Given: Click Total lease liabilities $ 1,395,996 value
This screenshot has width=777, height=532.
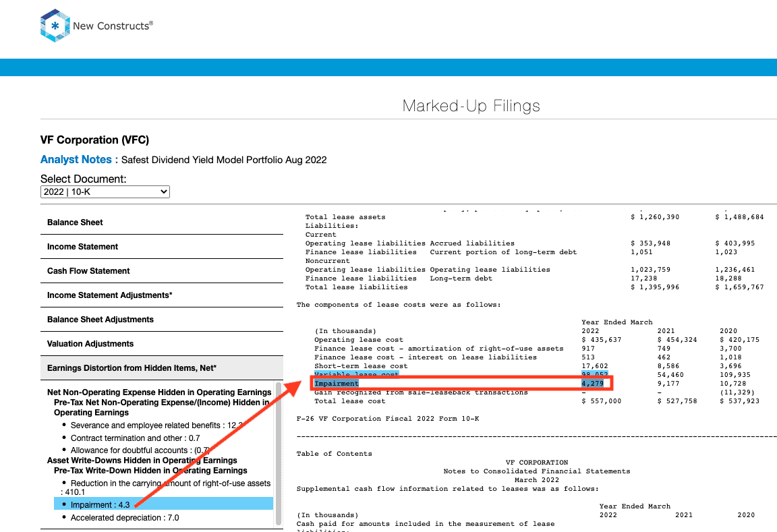Looking at the screenshot, I should (x=655, y=287).
